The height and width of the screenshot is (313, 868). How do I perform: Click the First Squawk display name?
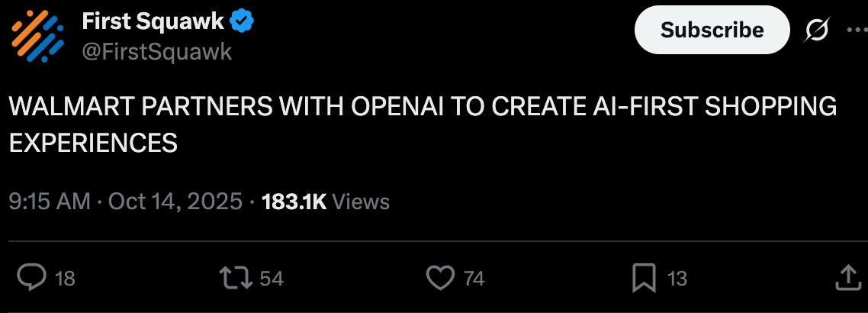(153, 21)
